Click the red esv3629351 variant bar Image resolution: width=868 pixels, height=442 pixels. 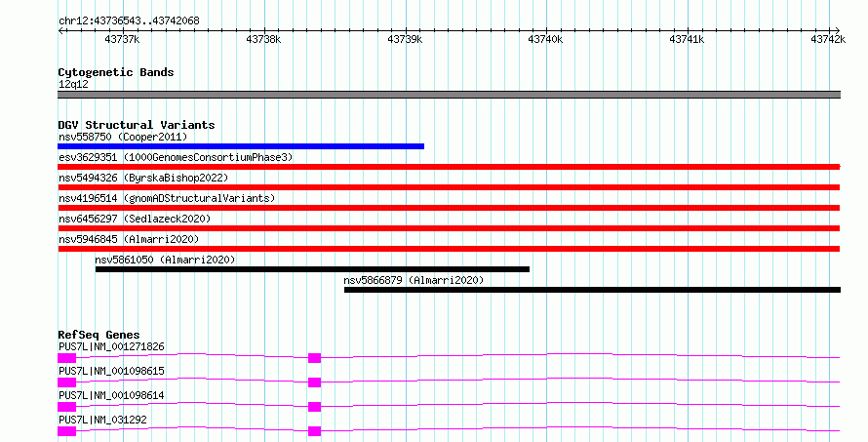click(449, 167)
